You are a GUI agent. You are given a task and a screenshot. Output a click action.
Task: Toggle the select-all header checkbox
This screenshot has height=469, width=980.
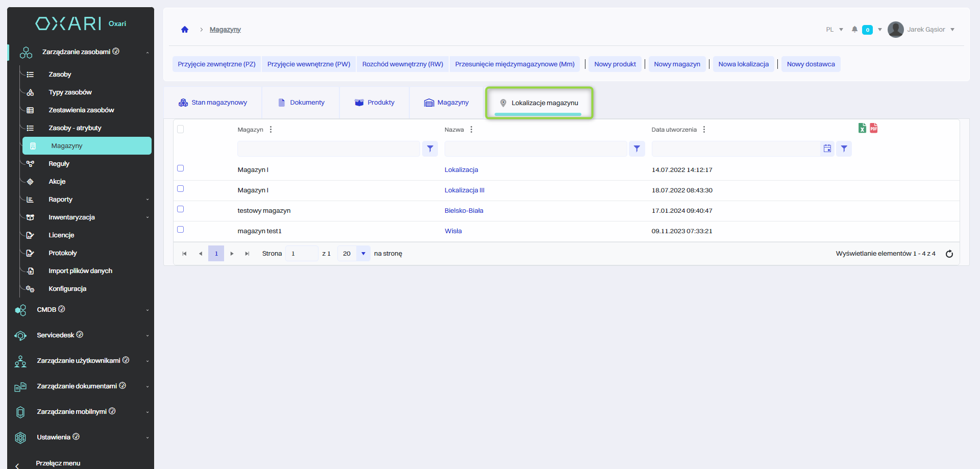coord(180,129)
